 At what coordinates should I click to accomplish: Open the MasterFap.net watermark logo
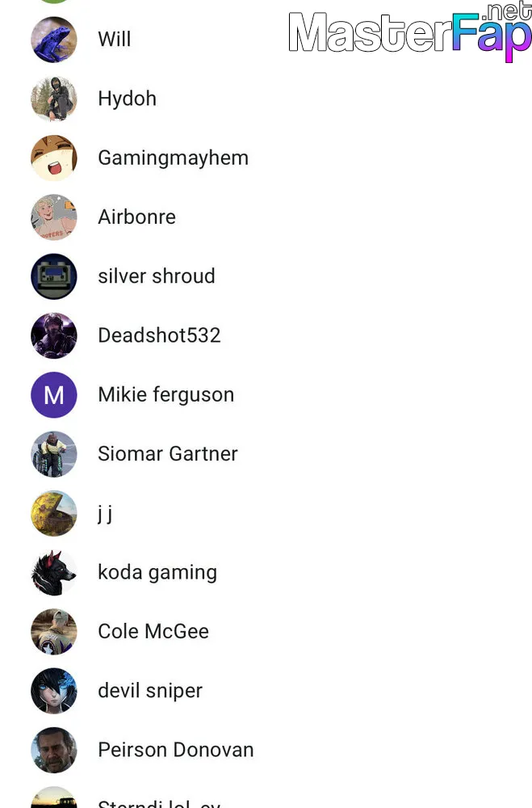[x=410, y=32]
